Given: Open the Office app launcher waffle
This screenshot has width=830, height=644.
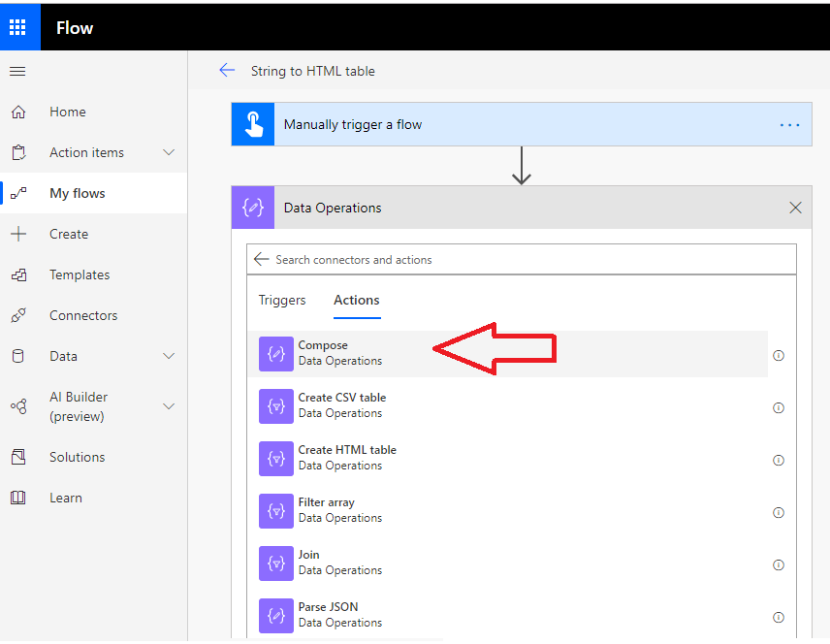Looking at the screenshot, I should pyautogui.click(x=19, y=26).
